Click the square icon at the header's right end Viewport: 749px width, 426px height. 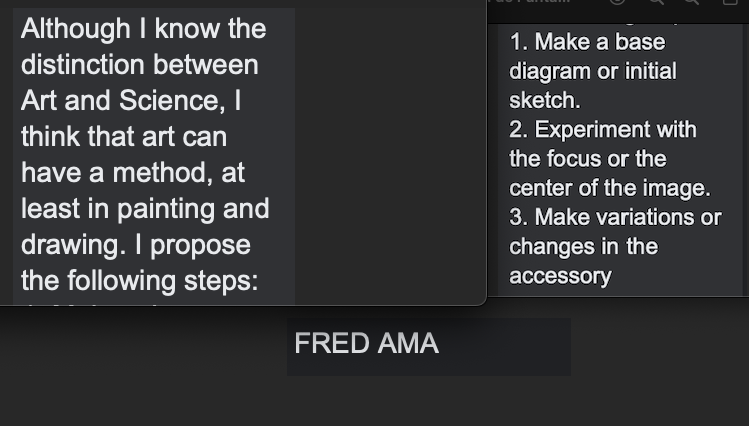[x=730, y=1]
